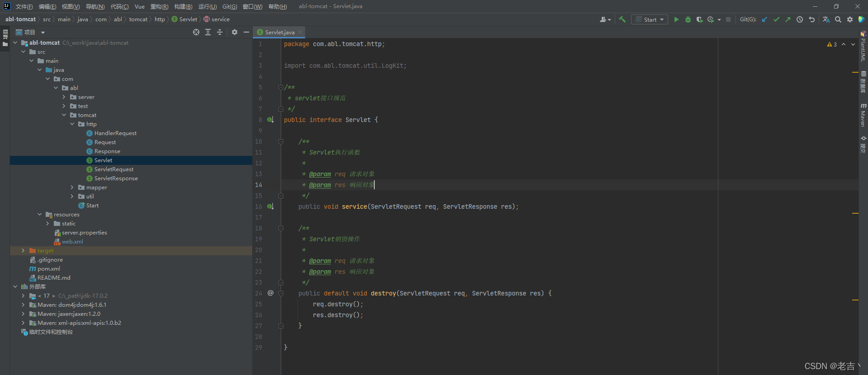The image size is (868, 375).
Task: Run Start with coverage shield icon
Action: pos(699,19)
